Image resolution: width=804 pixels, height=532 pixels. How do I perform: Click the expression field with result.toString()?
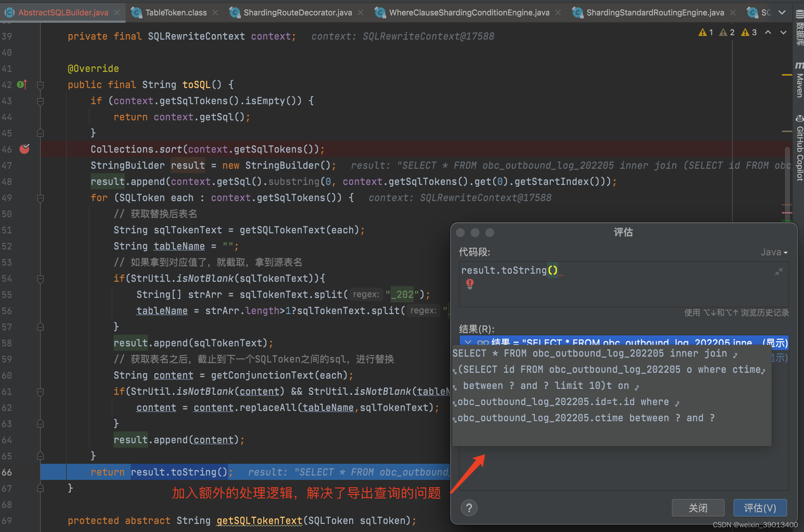[x=623, y=284]
